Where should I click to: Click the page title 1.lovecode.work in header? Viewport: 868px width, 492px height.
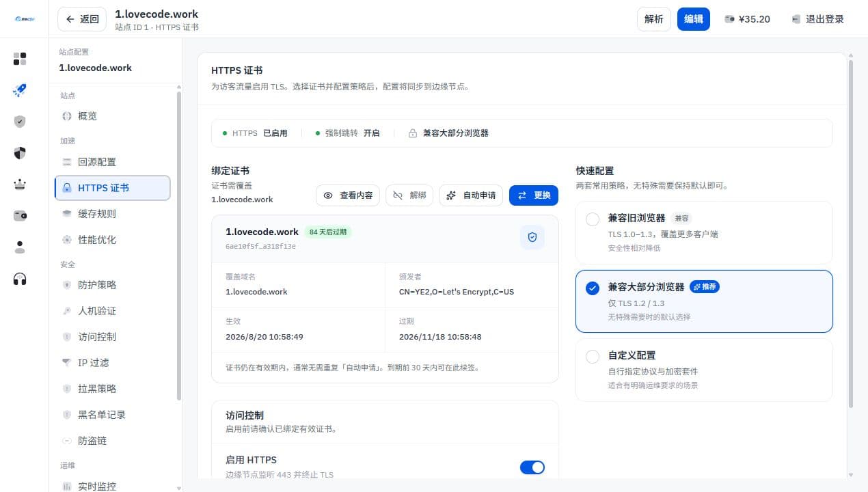(x=157, y=14)
